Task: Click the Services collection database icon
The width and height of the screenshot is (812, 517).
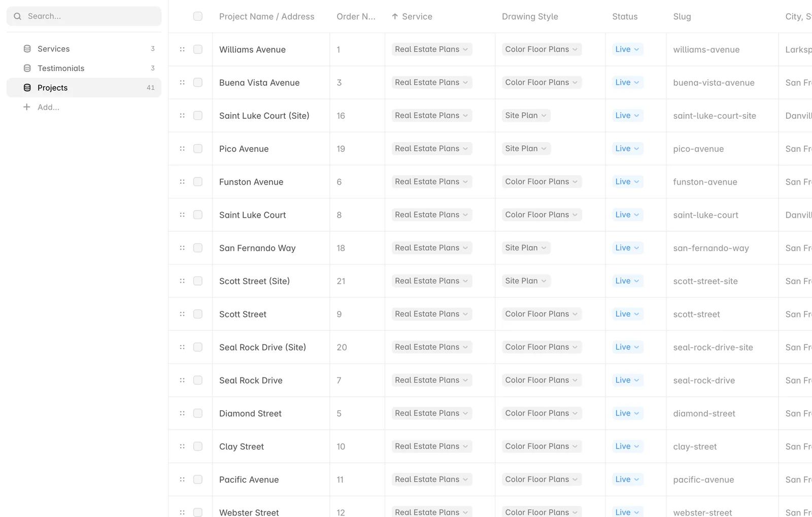Action: click(27, 49)
